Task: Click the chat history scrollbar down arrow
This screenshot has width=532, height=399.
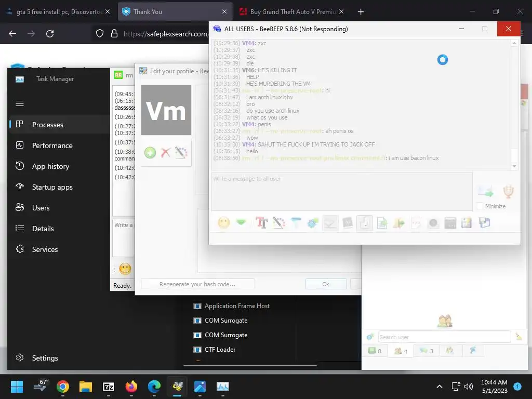Action: click(x=514, y=166)
